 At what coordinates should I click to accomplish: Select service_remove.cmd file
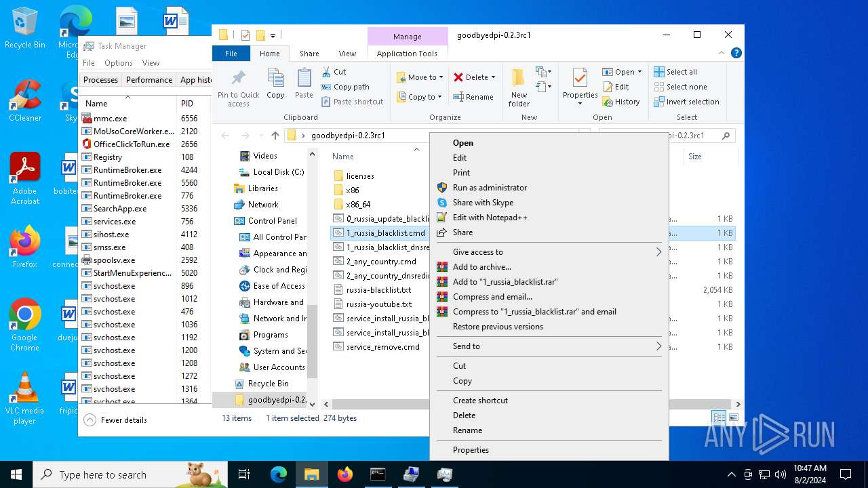click(383, 347)
